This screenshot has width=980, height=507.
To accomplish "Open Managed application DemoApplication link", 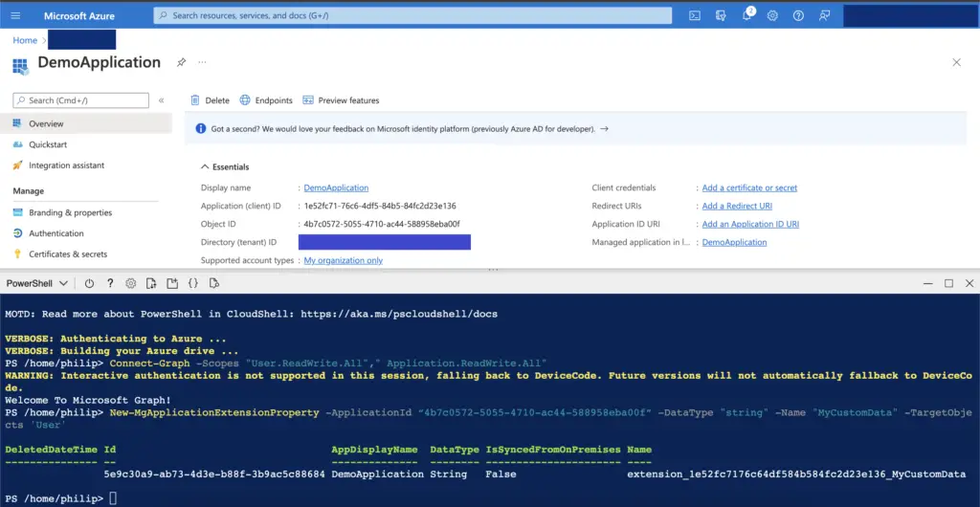I will click(734, 242).
